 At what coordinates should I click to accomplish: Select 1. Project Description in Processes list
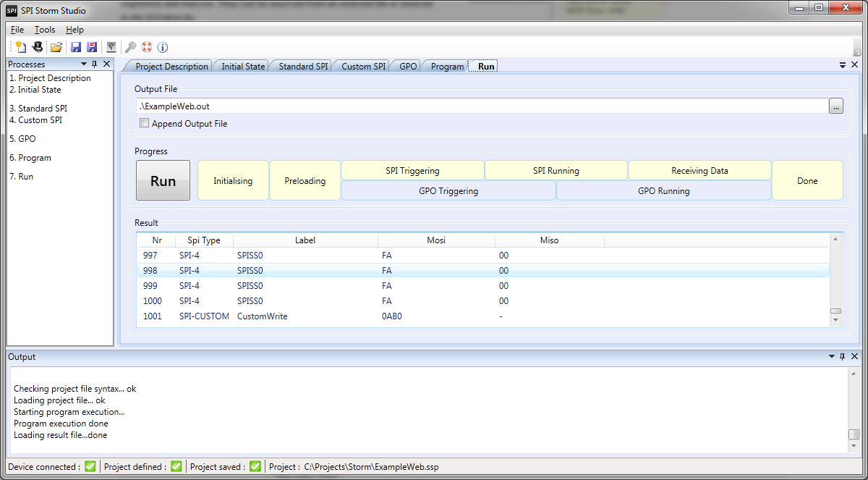[50, 78]
